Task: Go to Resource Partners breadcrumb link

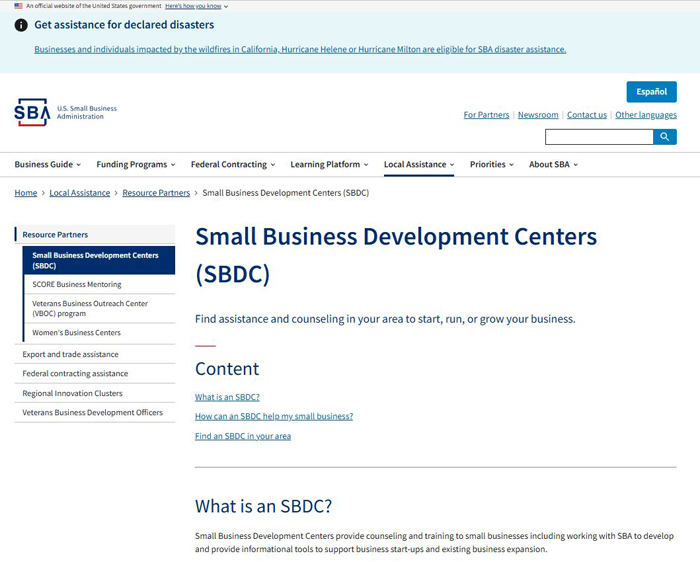Action: [156, 193]
